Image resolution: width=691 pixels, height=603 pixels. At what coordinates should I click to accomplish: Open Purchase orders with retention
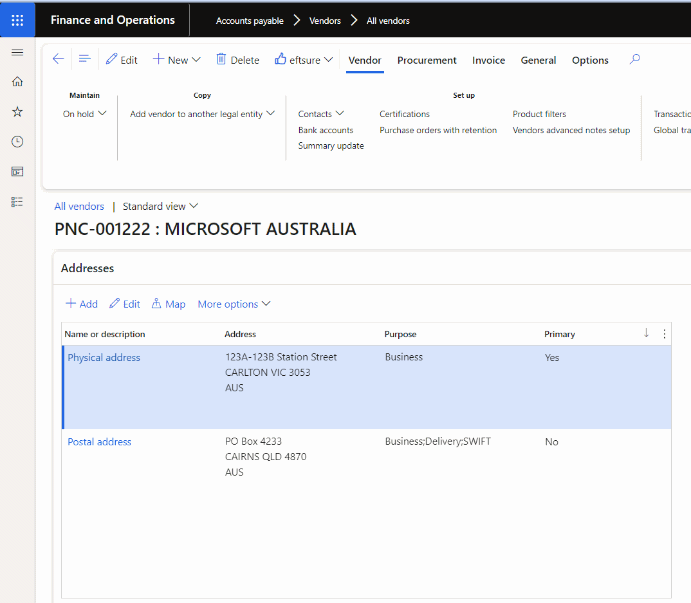(438, 130)
